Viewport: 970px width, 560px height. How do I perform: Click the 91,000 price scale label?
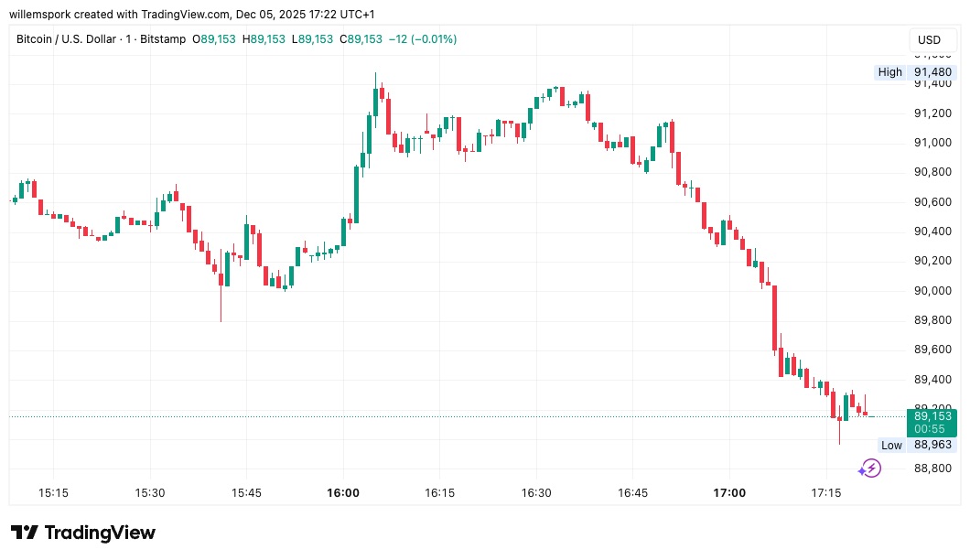pyautogui.click(x=932, y=143)
